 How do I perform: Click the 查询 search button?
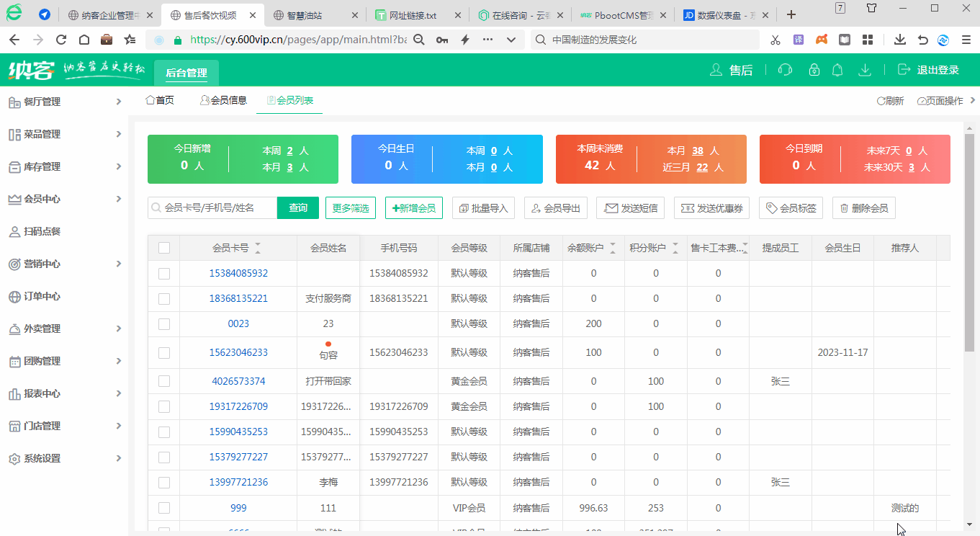click(x=297, y=207)
